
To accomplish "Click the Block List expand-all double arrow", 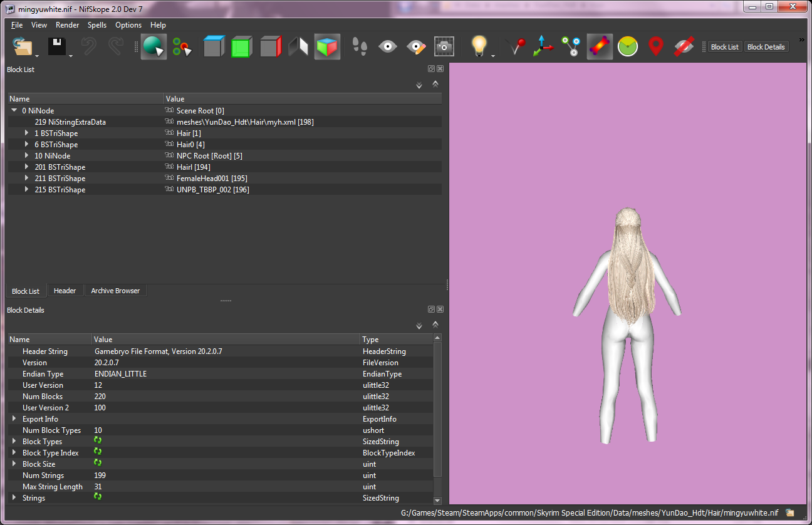I will [x=419, y=85].
